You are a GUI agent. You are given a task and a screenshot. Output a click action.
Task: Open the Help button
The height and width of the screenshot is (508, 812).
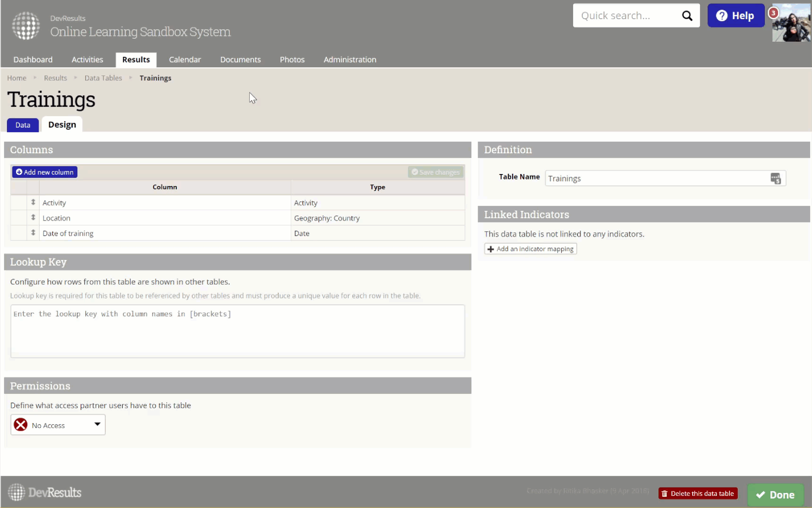click(736, 16)
